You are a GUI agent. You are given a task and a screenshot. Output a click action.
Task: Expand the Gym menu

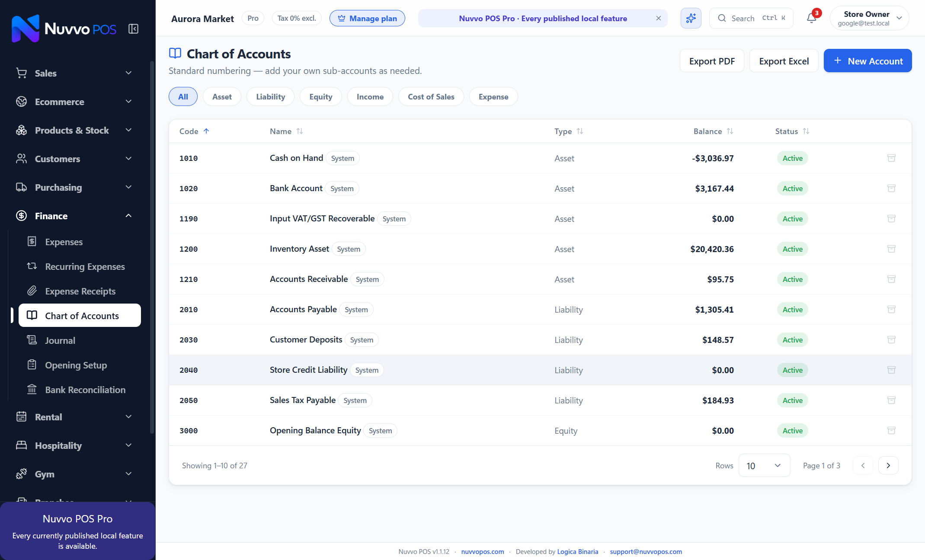[74, 474]
